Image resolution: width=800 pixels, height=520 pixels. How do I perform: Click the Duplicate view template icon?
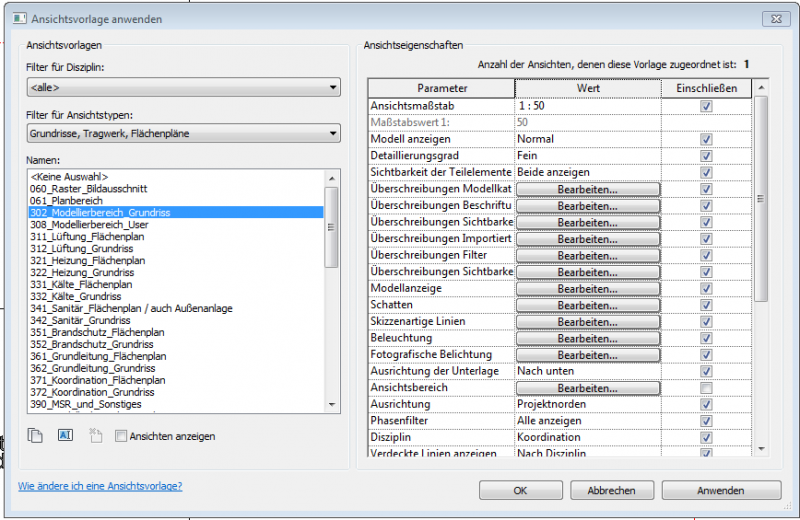[37, 436]
